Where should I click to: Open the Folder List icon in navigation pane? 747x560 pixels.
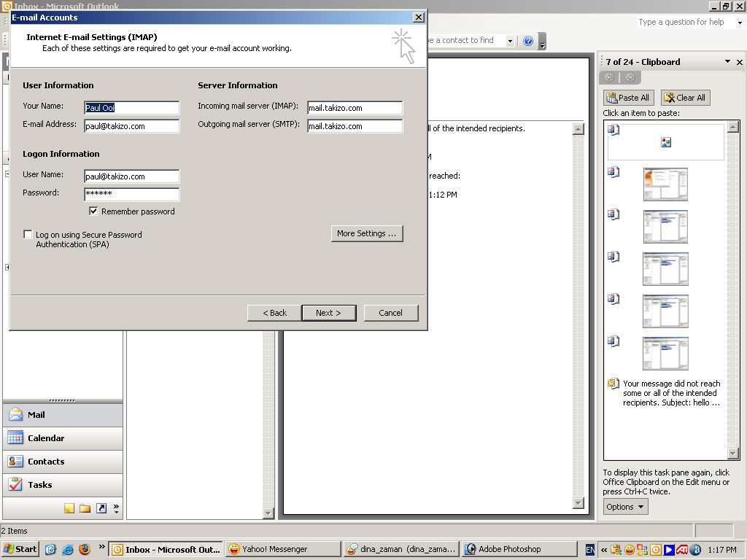pos(85,508)
